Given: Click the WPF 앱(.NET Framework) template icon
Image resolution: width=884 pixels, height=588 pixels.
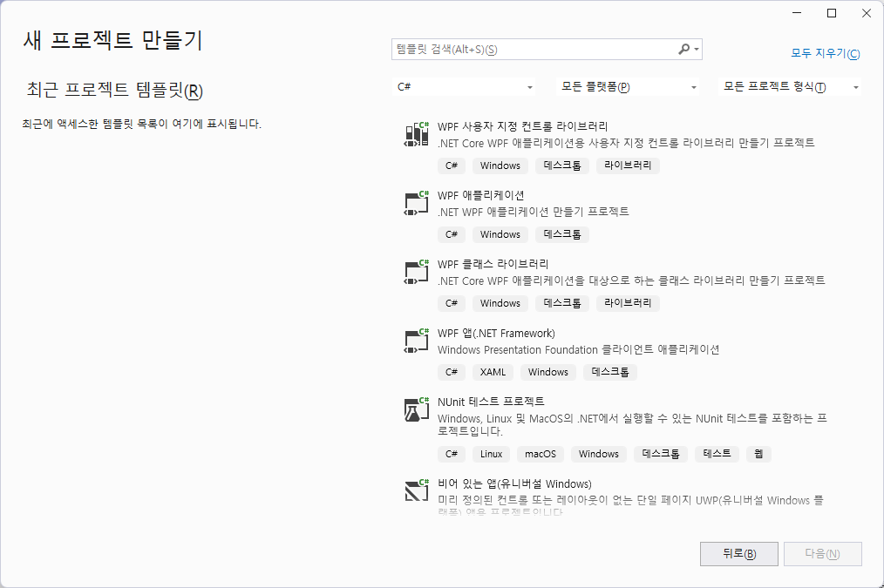Looking at the screenshot, I should (417, 341).
